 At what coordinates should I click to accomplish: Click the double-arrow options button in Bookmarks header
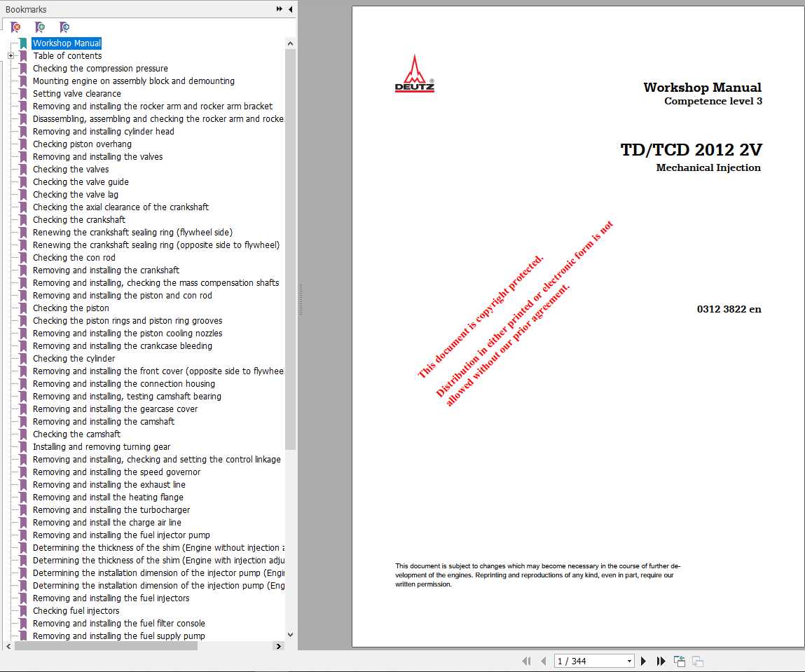point(280,9)
